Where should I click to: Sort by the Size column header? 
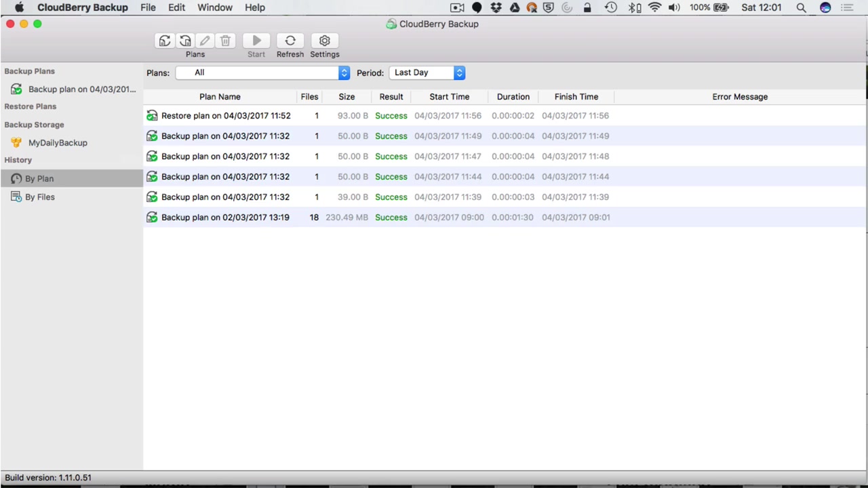point(347,97)
